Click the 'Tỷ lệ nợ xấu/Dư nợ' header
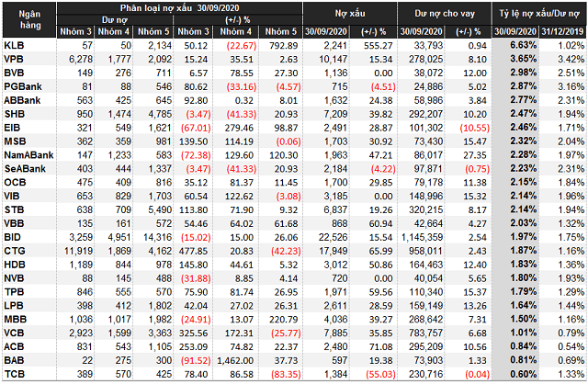 point(539,14)
